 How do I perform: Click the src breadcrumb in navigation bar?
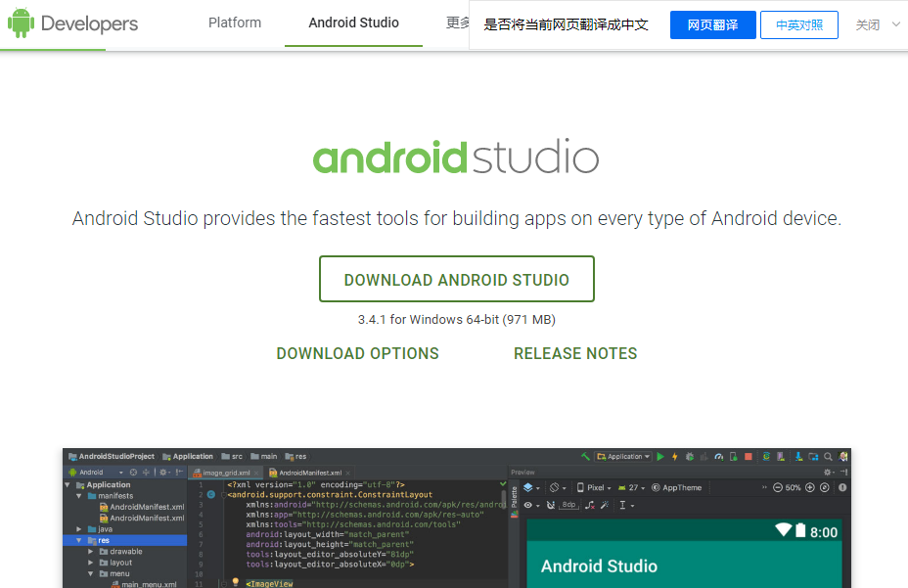[x=232, y=457]
